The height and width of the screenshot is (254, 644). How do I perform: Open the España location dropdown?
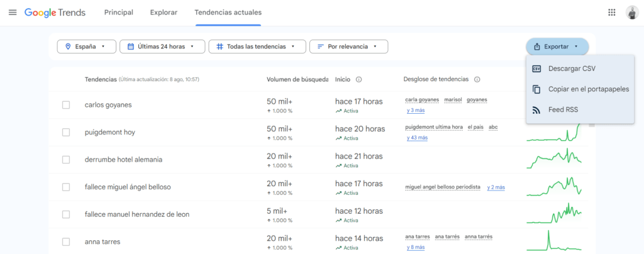pyautogui.click(x=87, y=47)
